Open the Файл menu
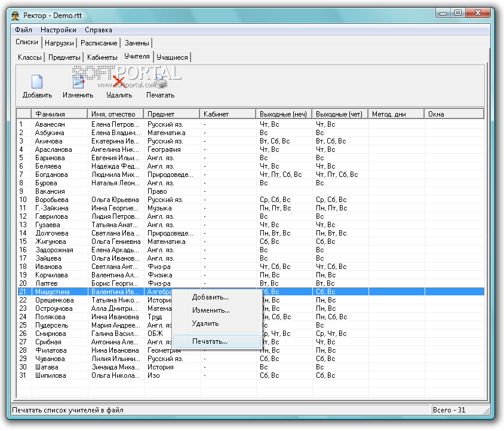504x431 pixels. [24, 30]
